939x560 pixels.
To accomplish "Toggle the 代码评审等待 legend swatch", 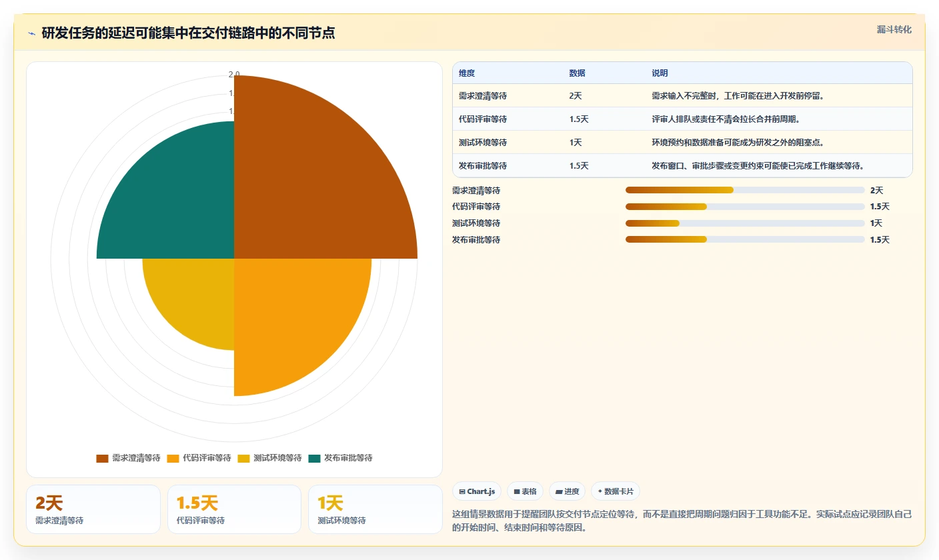I will point(173,458).
